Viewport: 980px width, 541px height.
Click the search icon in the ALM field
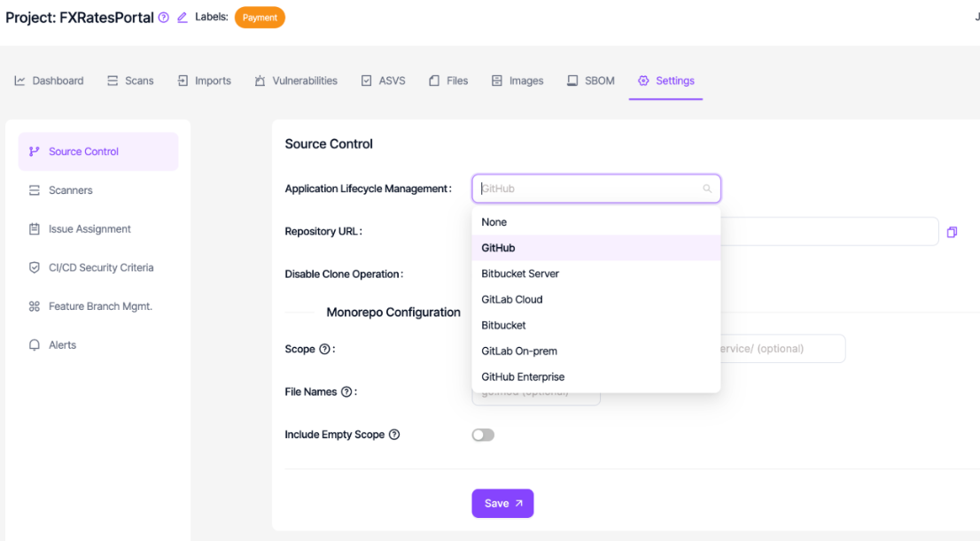point(707,189)
